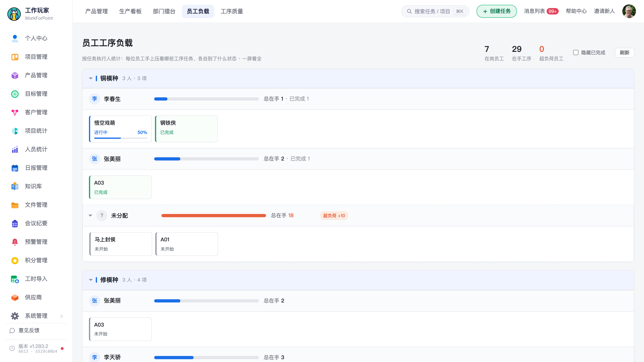Click 意见反馈 in the sidebar

(24, 330)
